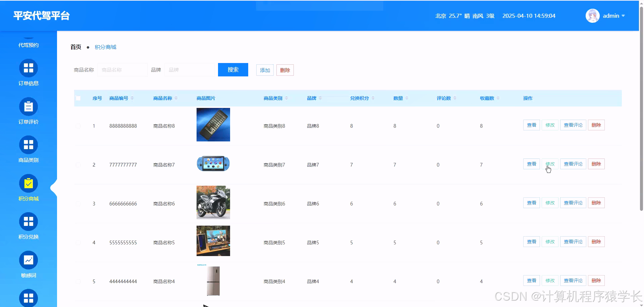This screenshot has height=307, width=644.
Task: Focus the 商品名称 search field
Action: pyautogui.click(x=122, y=70)
